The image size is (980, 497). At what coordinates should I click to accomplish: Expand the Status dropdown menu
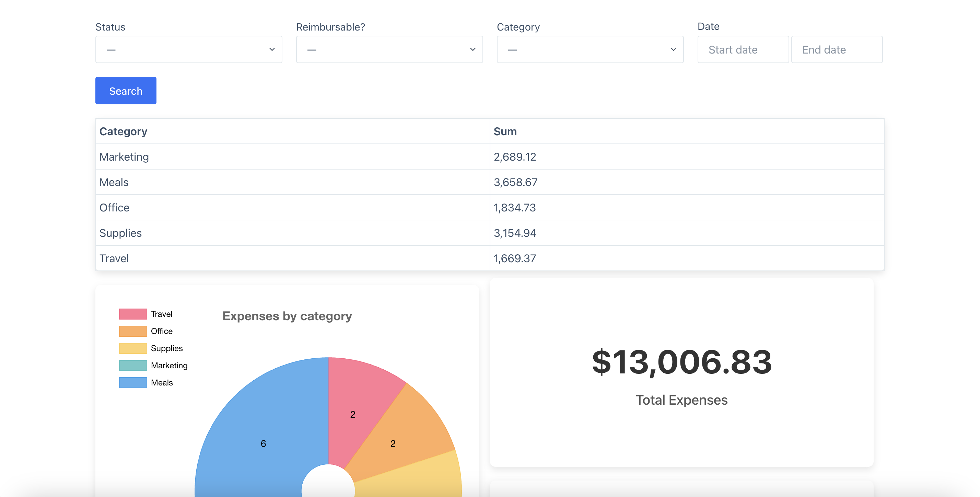click(189, 49)
